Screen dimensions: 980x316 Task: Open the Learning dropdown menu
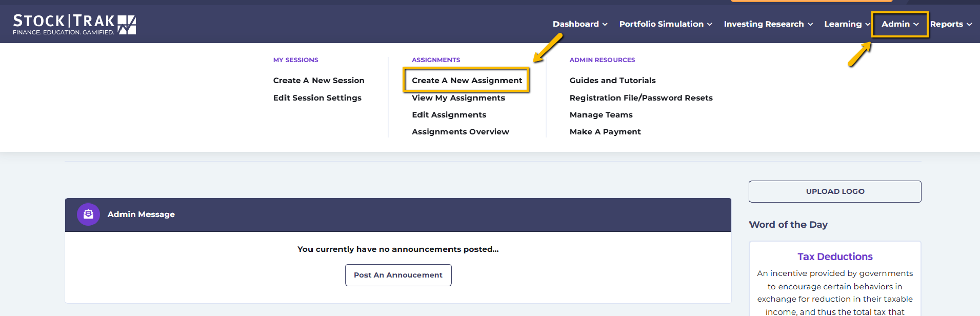pos(847,24)
